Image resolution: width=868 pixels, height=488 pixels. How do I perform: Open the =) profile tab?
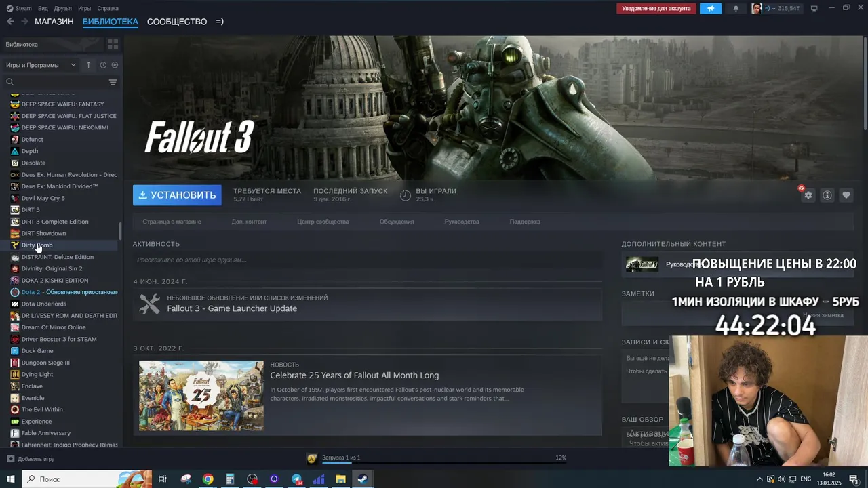[220, 22]
